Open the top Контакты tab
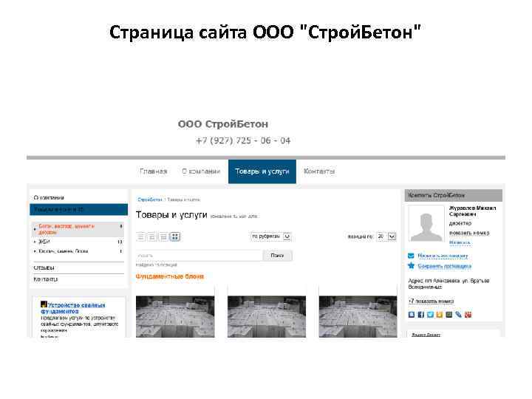Screen dimensions: 532x399 pyautogui.click(x=319, y=171)
